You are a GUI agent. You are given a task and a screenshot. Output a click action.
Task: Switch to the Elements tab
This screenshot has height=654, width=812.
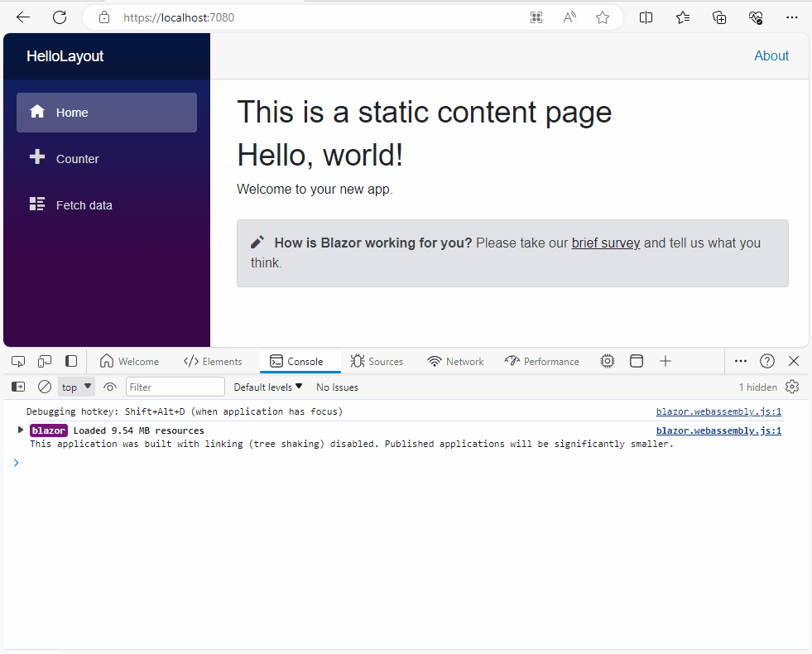tap(213, 361)
